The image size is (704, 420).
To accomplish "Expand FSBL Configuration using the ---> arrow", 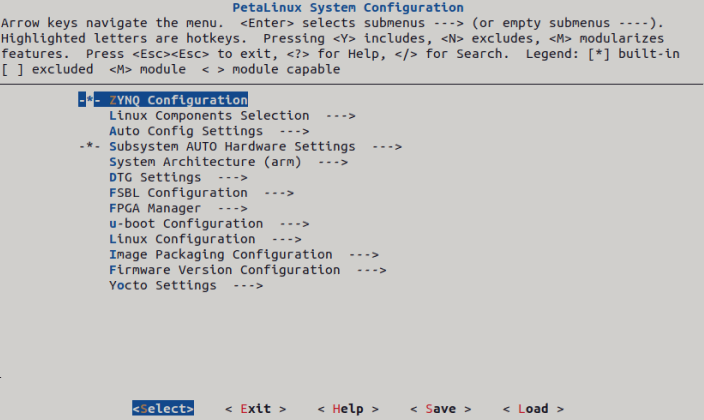I will 279,193.
